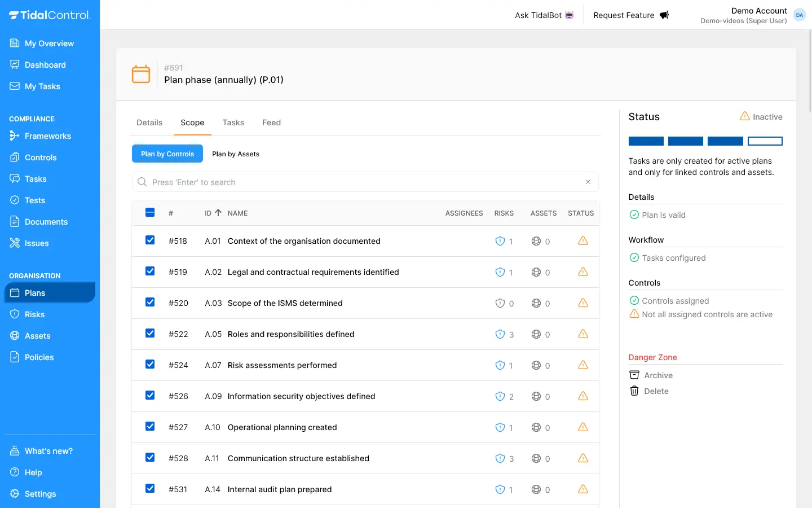Open the Demo Account avatar menu
Image resolution: width=812 pixels, height=508 pixels.
(x=799, y=15)
